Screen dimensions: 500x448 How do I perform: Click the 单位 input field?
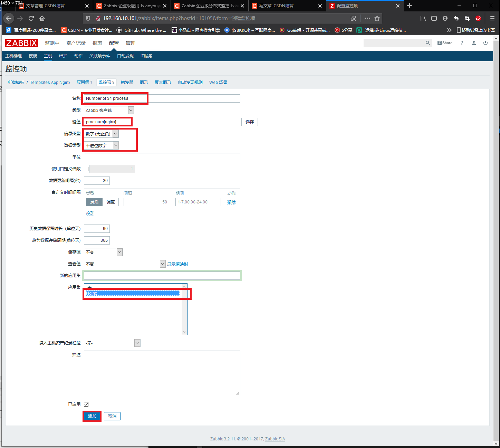pos(162,157)
